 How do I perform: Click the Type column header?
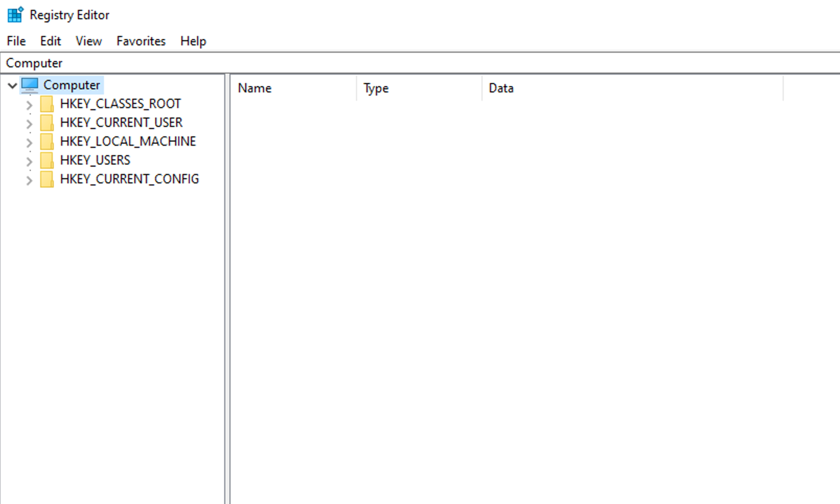click(x=375, y=88)
